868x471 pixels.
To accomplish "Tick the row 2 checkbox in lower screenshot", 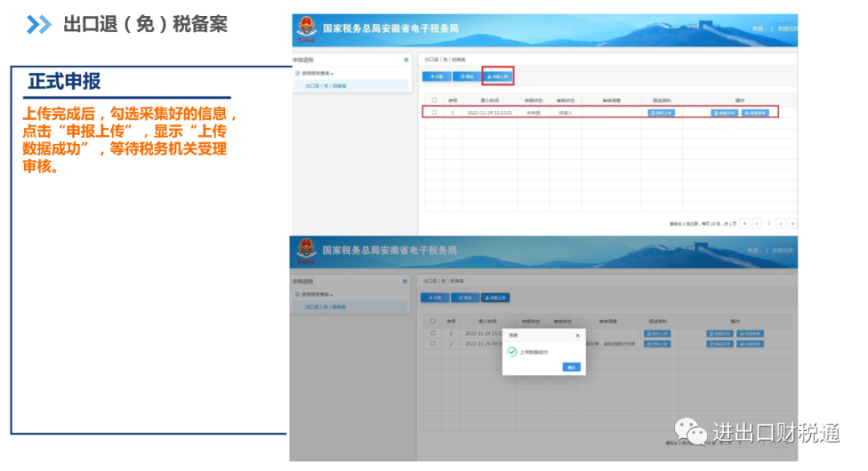I will (x=433, y=343).
